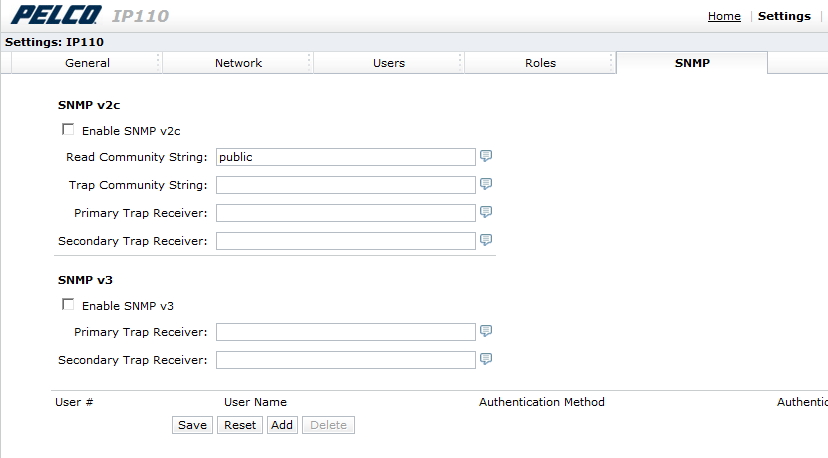Select SNMP v3 Primary Trap Receiver field
Image resolution: width=828 pixels, height=458 pixels.
click(345, 332)
